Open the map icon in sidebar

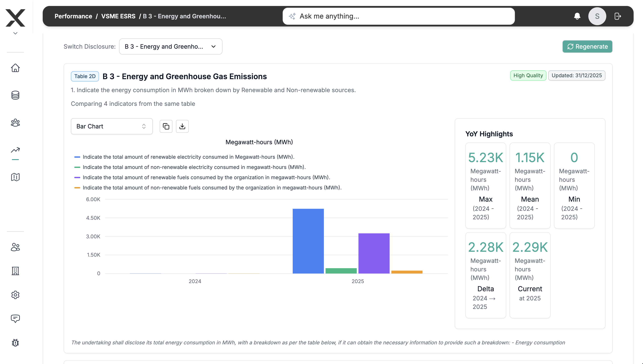pos(15,177)
